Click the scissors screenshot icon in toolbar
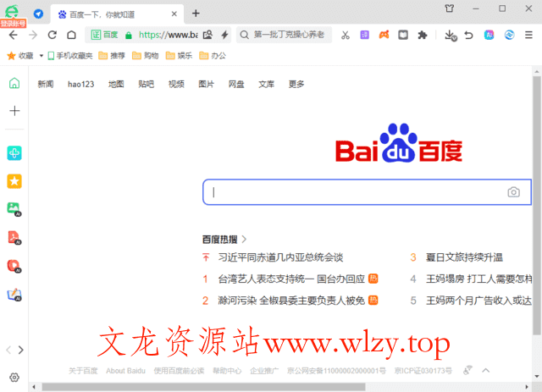 346,35
